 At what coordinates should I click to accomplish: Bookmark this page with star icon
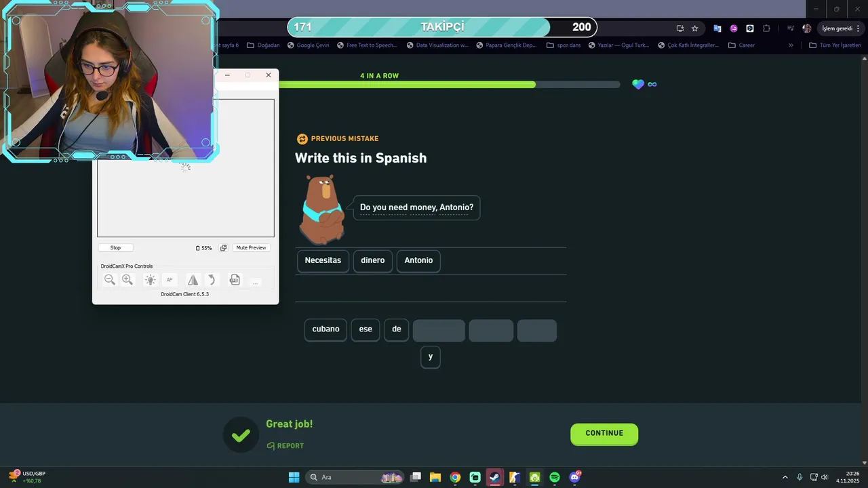695,28
